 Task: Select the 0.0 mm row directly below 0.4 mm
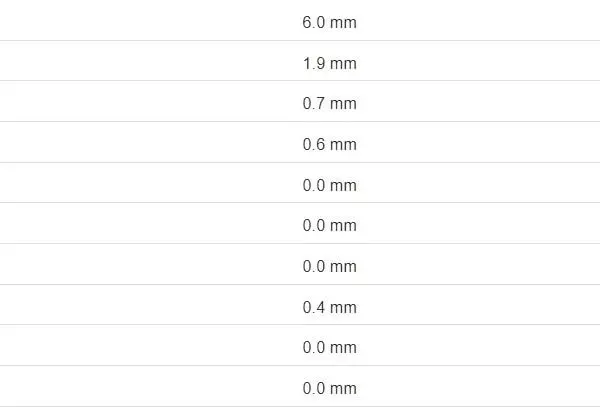pos(150,348)
